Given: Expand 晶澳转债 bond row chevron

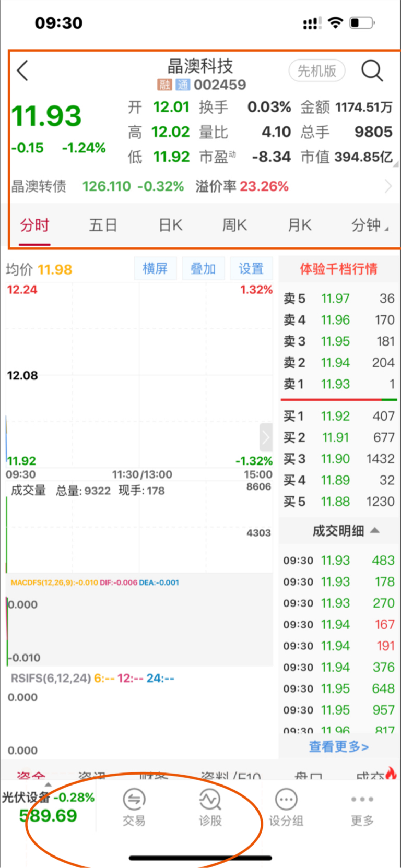Looking at the screenshot, I should [x=388, y=186].
